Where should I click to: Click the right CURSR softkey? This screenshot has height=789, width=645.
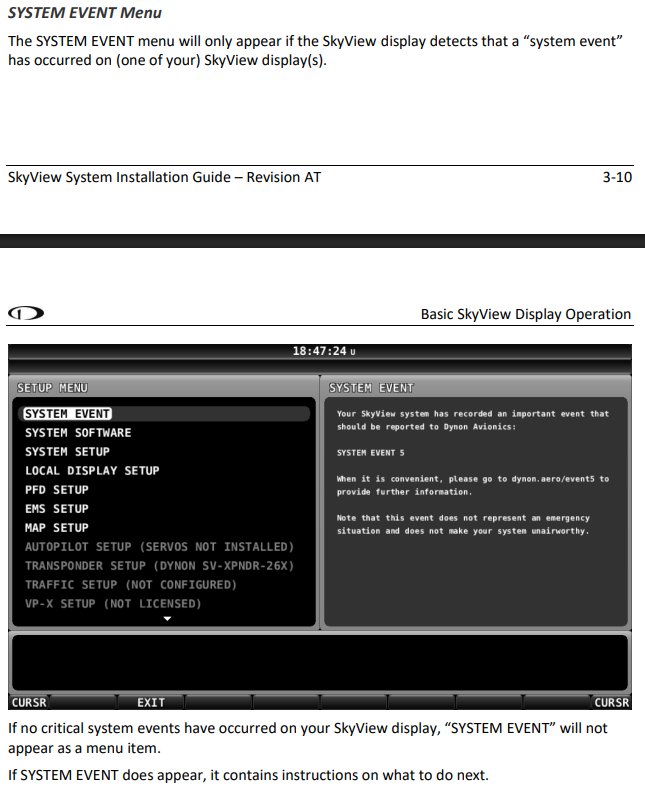[x=611, y=702]
